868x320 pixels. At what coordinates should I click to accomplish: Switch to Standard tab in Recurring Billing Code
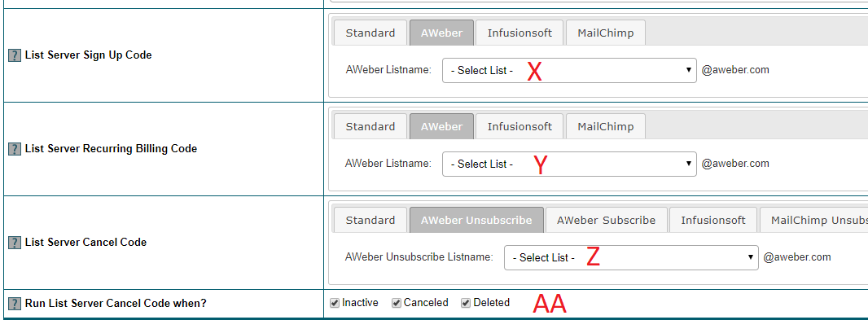click(370, 126)
